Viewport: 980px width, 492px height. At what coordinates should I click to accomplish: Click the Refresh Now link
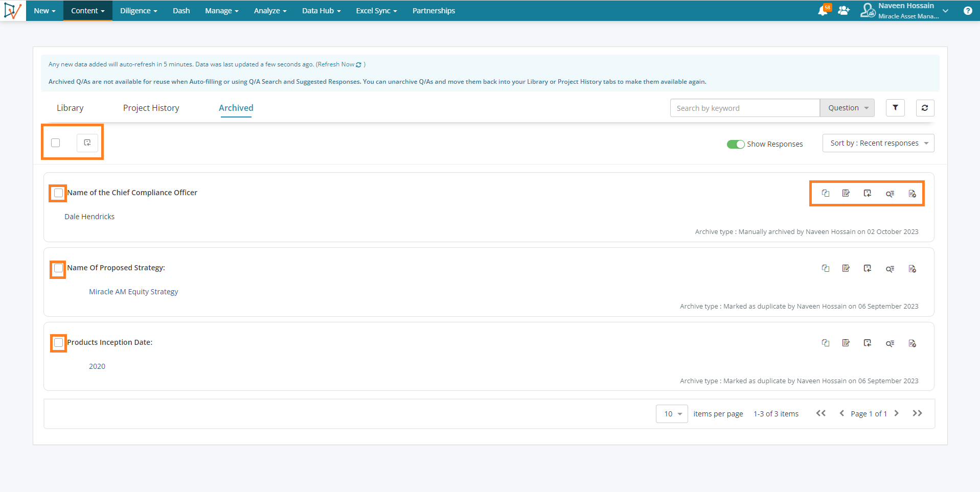pyautogui.click(x=336, y=64)
